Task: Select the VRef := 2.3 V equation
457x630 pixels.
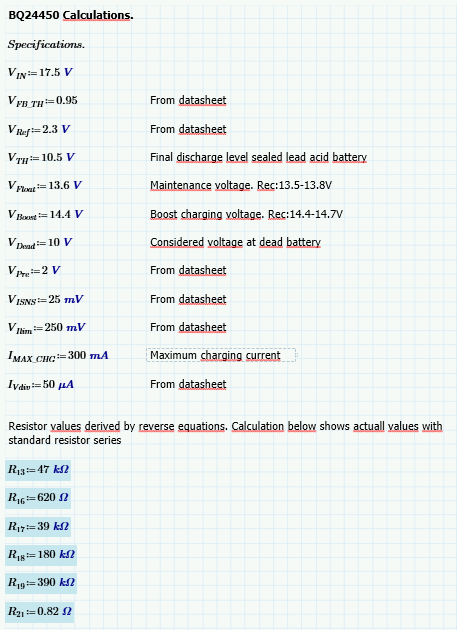Action: click(x=39, y=129)
